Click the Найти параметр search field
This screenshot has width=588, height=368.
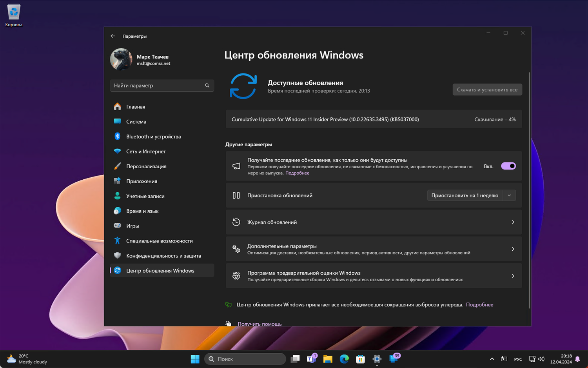click(x=157, y=86)
